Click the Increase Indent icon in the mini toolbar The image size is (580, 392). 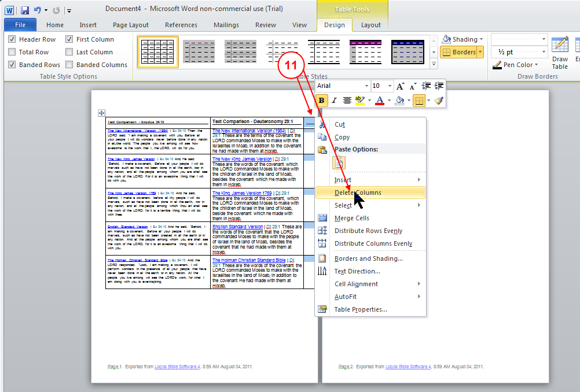(439, 86)
